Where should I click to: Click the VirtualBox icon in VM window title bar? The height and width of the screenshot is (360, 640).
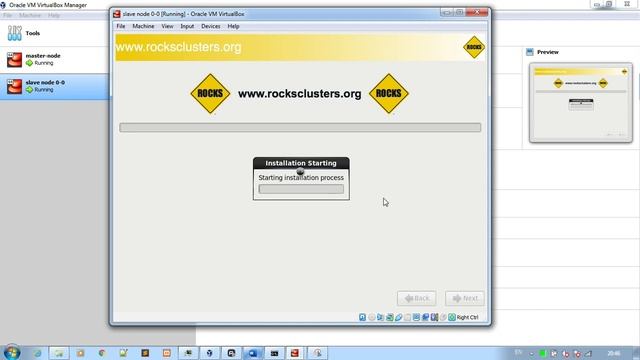pyautogui.click(x=117, y=14)
